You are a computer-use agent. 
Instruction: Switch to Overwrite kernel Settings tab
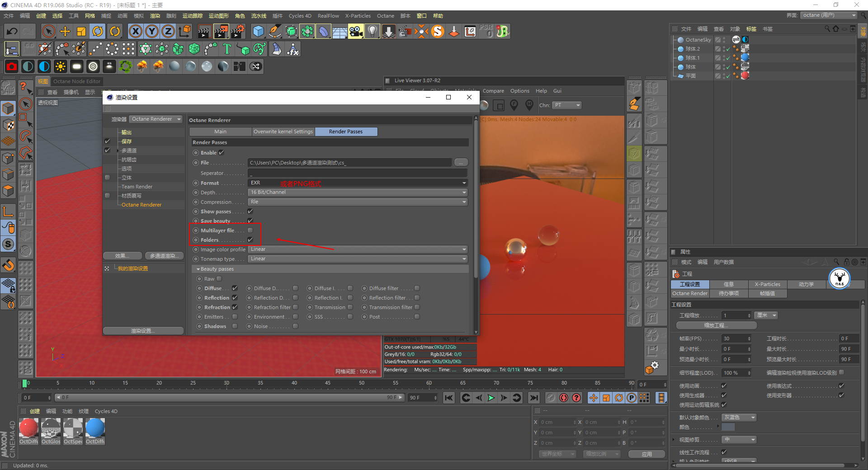tap(283, 132)
